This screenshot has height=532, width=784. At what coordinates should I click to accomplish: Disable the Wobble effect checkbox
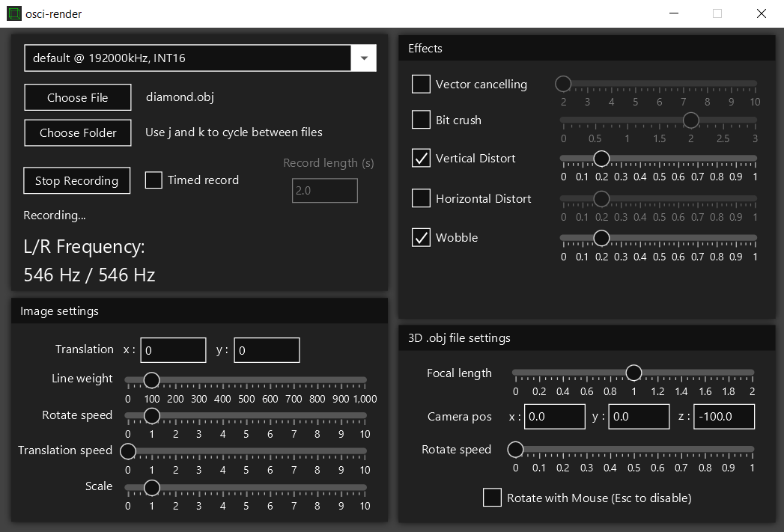click(x=421, y=238)
